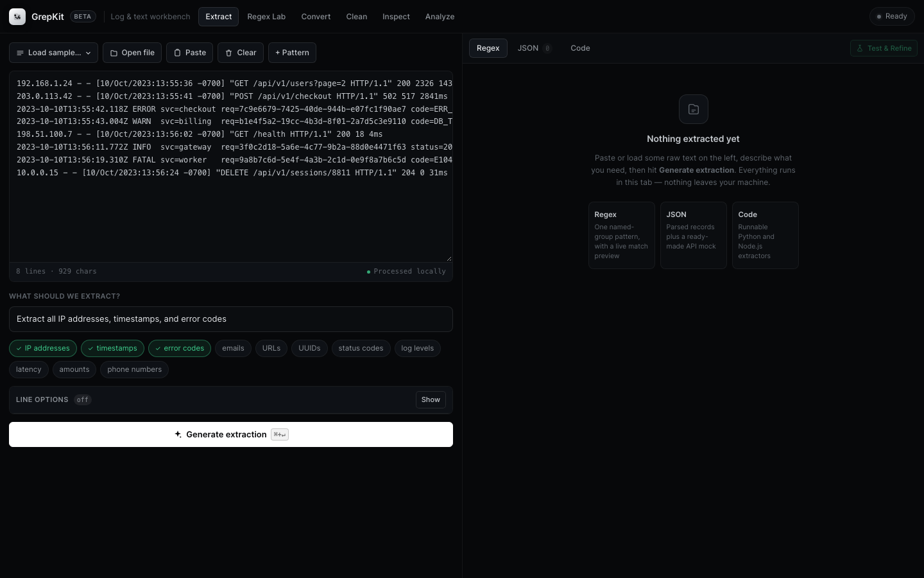Click the text area resize handle
The width and height of the screenshot is (924, 578).
pyautogui.click(x=449, y=258)
